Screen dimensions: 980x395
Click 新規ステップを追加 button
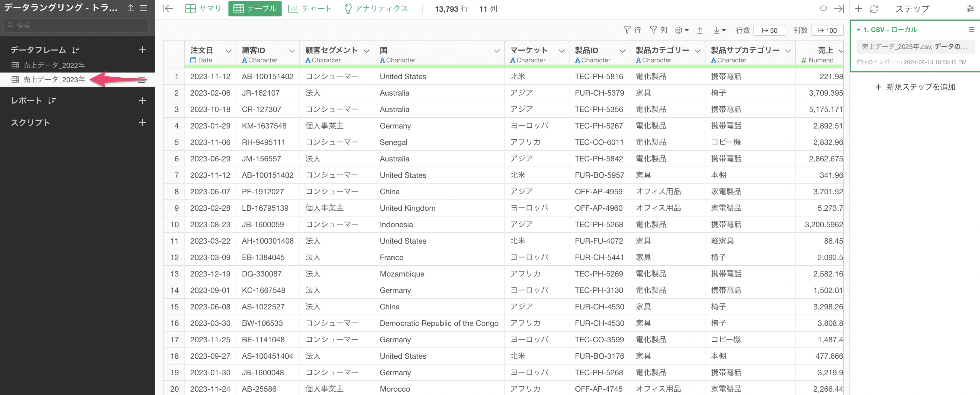pos(915,87)
